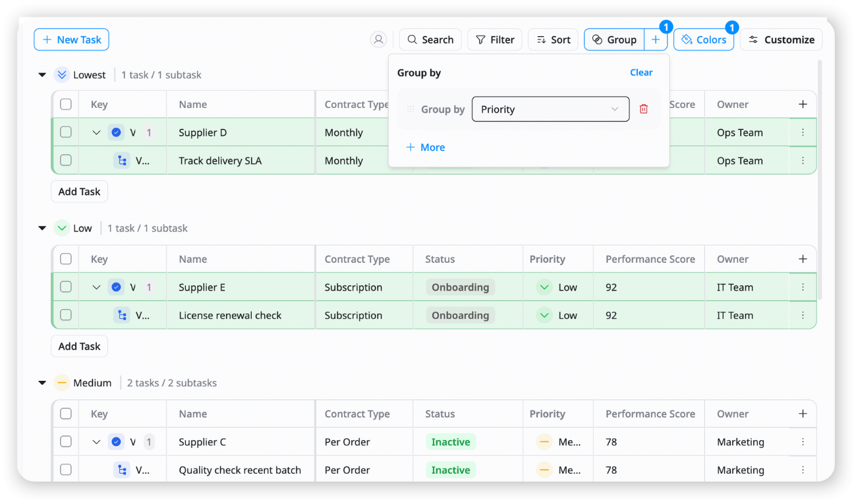Add More grouping levels
This screenshot has width=856, height=504.
point(426,147)
